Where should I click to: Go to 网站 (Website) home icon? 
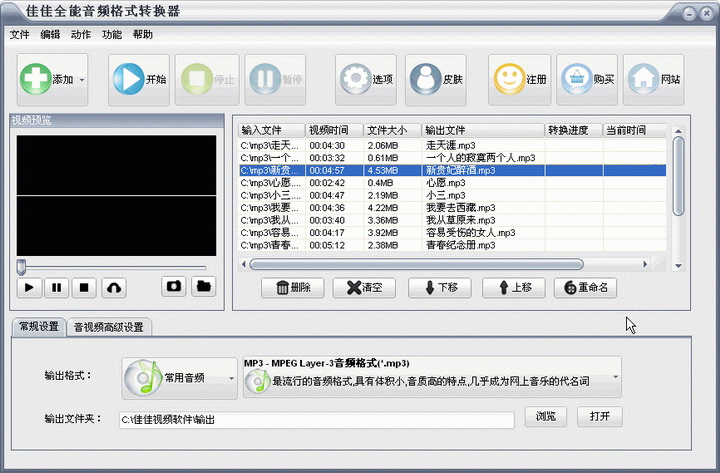[642, 79]
